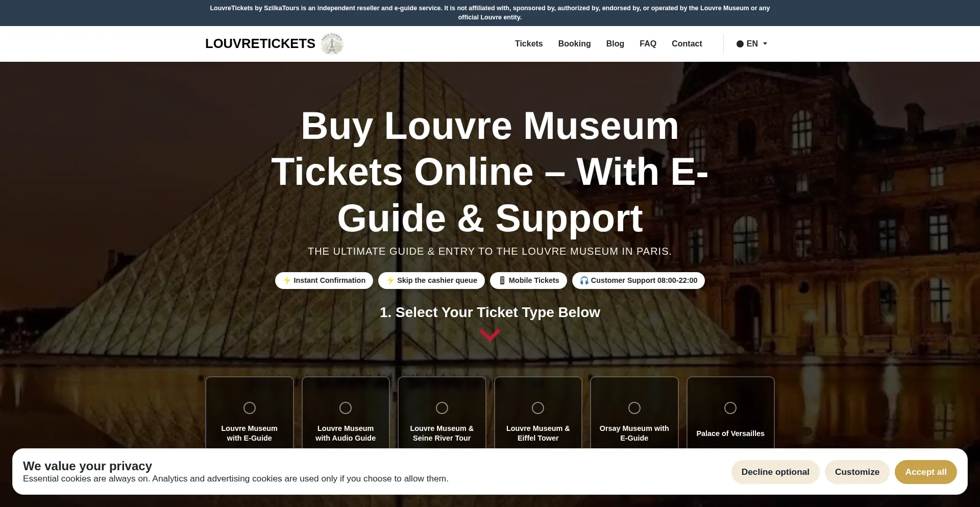
Task: Open the Blog section
Action: [x=615, y=44]
